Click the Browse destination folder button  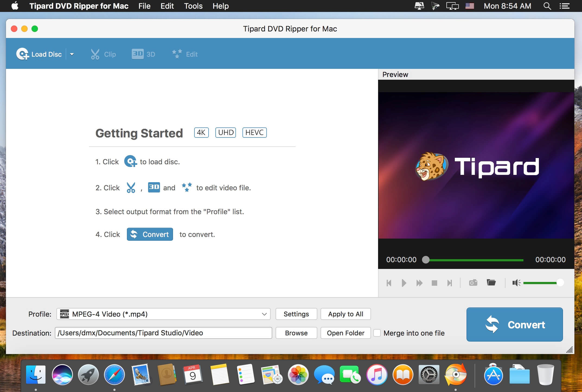(296, 333)
